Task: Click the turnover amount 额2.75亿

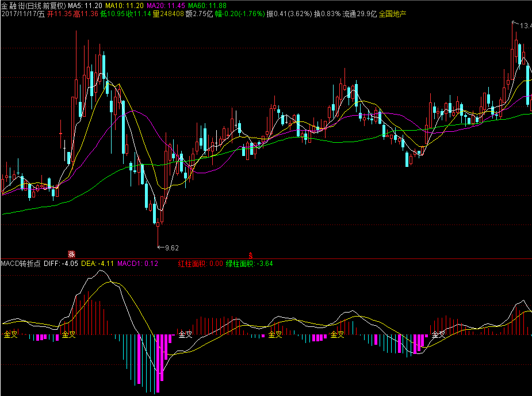Action: click(x=199, y=14)
